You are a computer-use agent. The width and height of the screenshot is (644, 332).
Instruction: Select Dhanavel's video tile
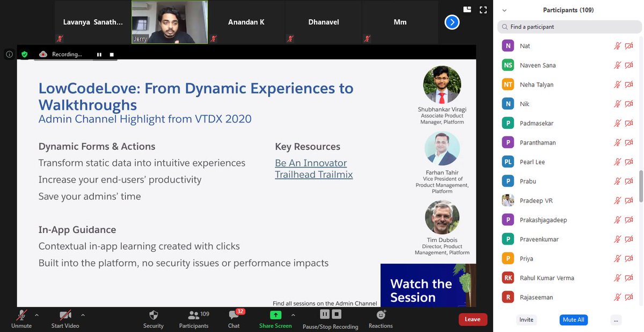tap(323, 22)
